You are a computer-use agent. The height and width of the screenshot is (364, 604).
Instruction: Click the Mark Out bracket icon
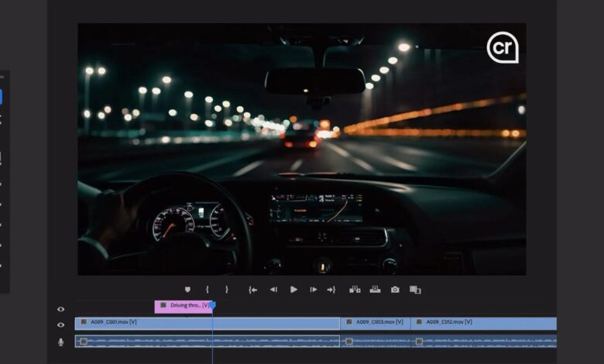pyautogui.click(x=226, y=290)
